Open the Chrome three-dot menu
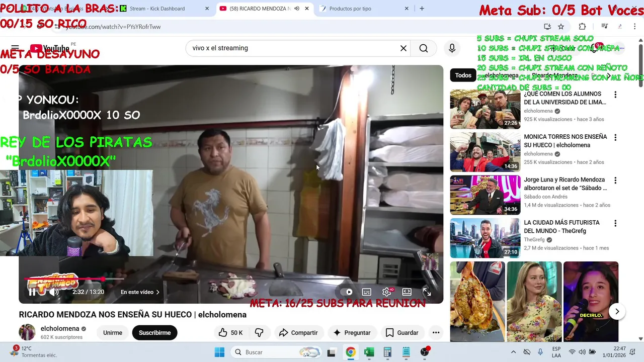 [x=635, y=27]
